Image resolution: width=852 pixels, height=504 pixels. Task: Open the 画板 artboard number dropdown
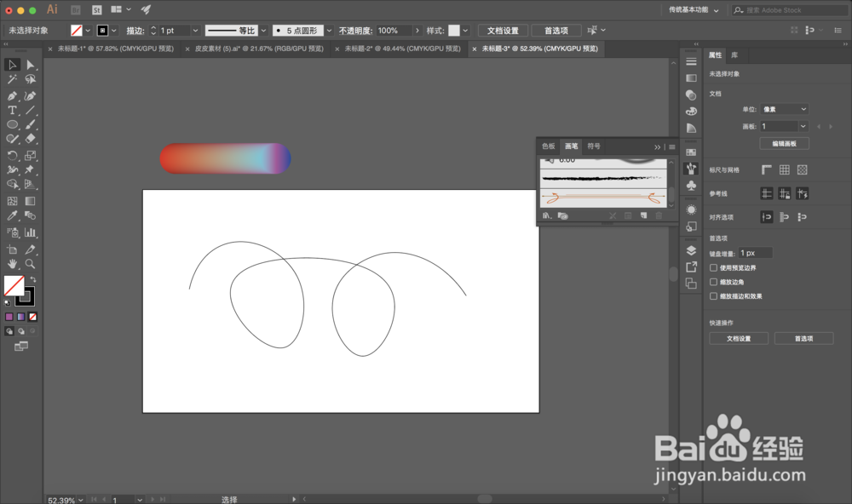click(803, 126)
